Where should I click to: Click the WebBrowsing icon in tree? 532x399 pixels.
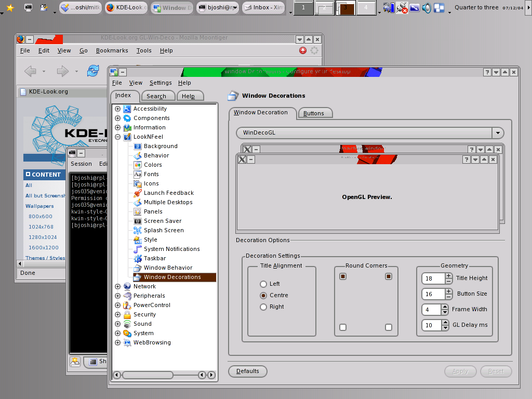127,343
